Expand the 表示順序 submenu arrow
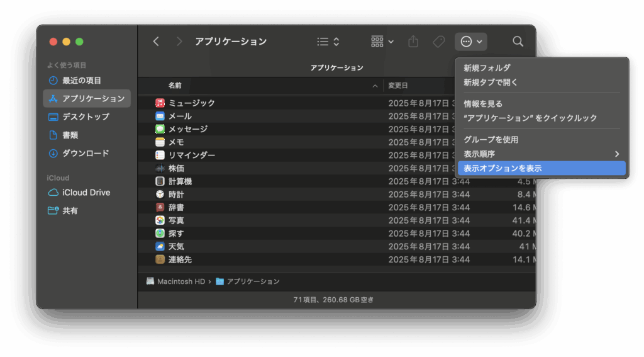The image size is (644, 357). click(x=617, y=154)
